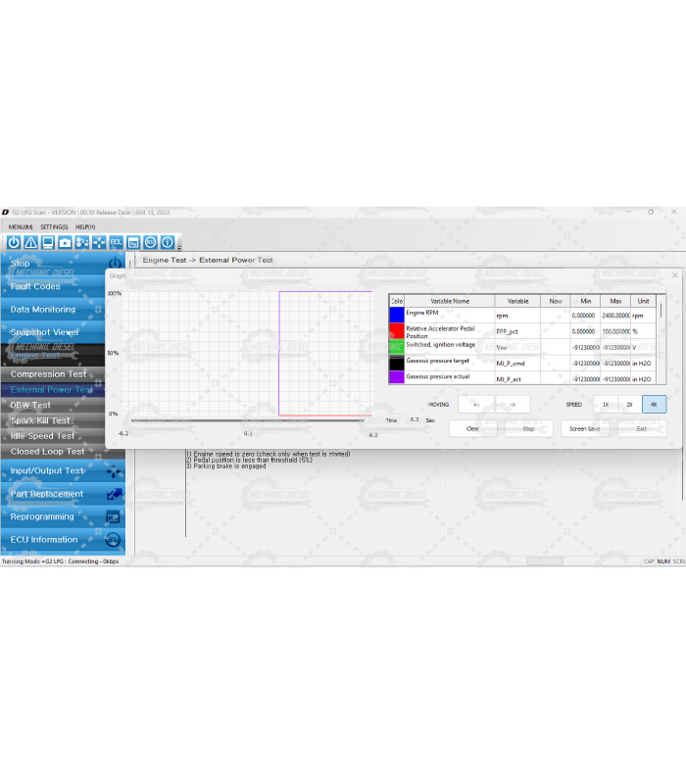Image resolution: width=686 pixels, height=784 pixels.
Task: Click the info icon in the toolbar
Action: pos(168,242)
